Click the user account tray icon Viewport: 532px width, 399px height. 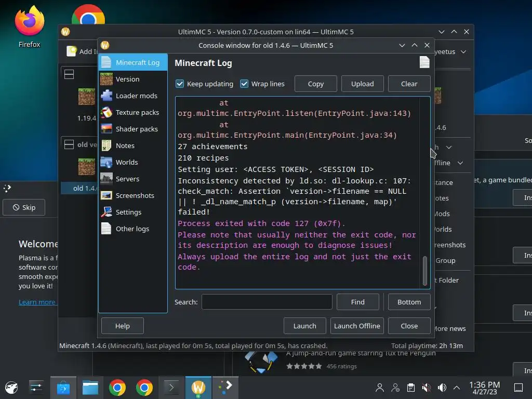[380, 388]
